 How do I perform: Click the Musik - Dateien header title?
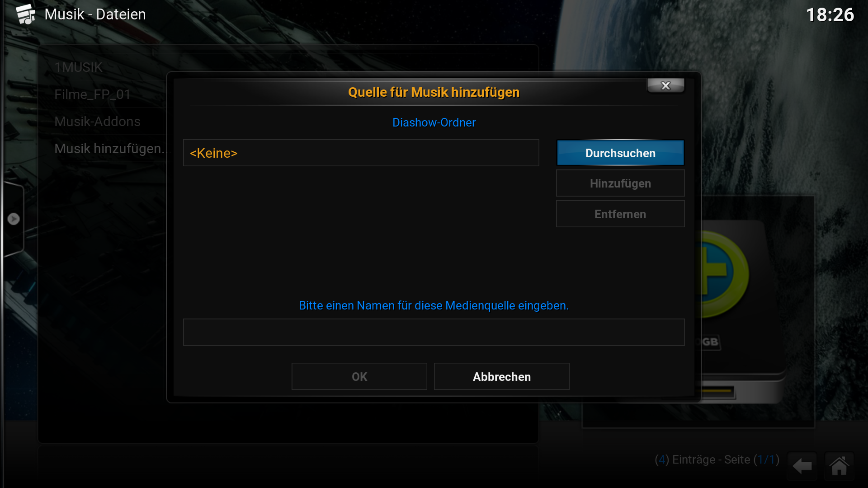tap(95, 14)
